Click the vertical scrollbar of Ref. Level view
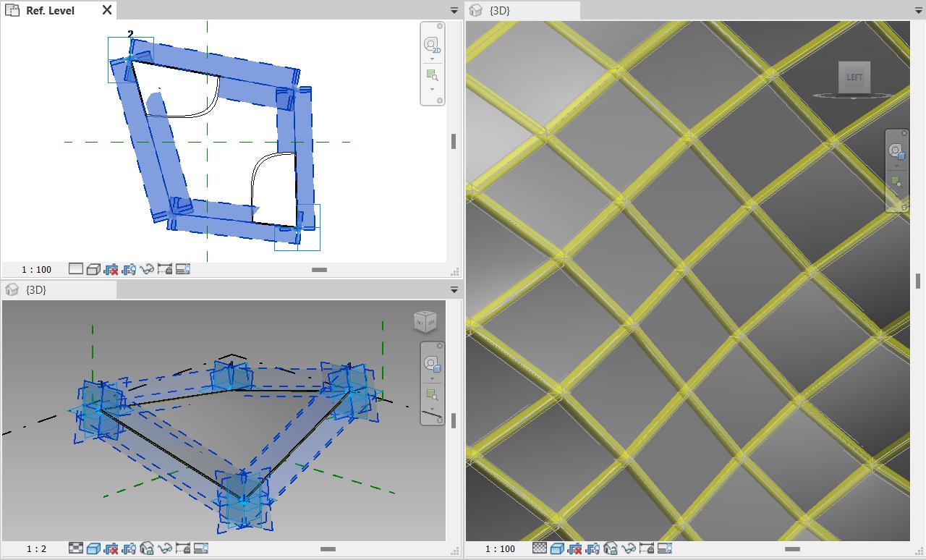This screenshot has width=926, height=560. (x=454, y=142)
